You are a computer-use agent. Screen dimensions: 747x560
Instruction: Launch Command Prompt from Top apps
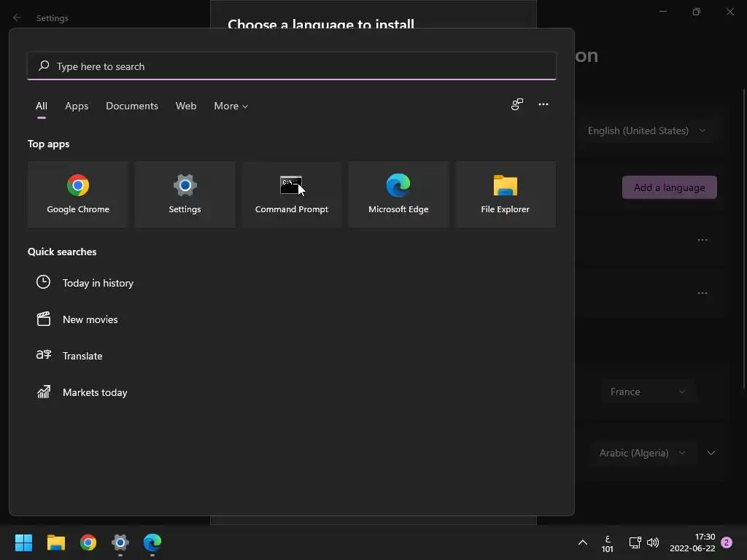(x=292, y=194)
